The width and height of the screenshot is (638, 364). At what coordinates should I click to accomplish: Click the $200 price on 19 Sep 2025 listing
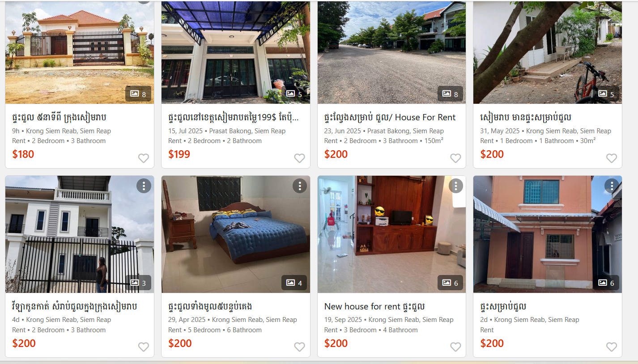[x=336, y=343]
